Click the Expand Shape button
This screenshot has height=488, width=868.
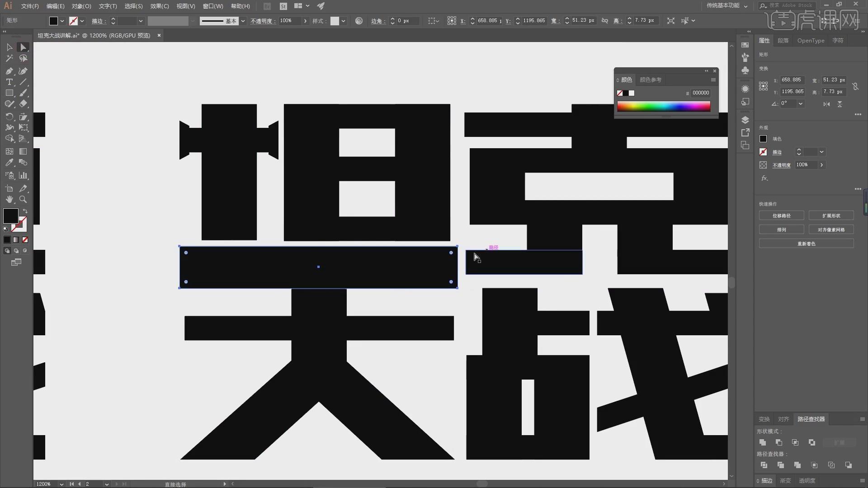coord(831,215)
